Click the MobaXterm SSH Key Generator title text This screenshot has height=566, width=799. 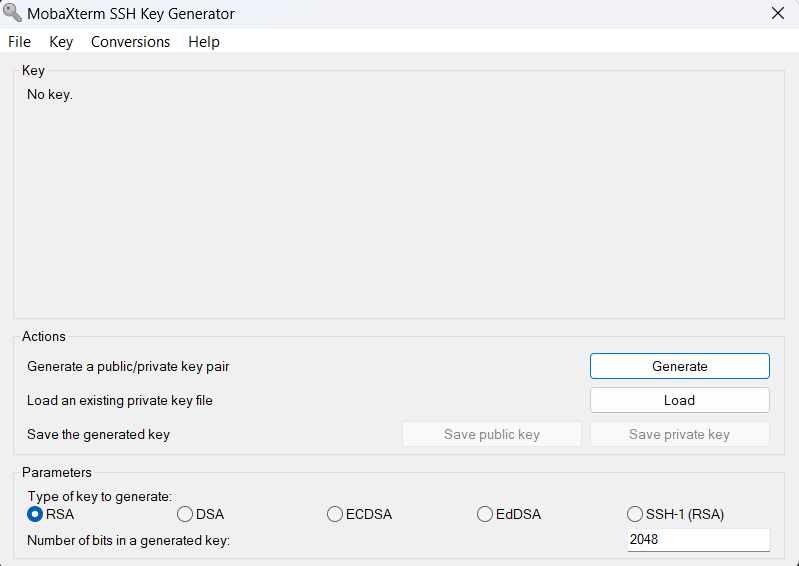pos(130,14)
